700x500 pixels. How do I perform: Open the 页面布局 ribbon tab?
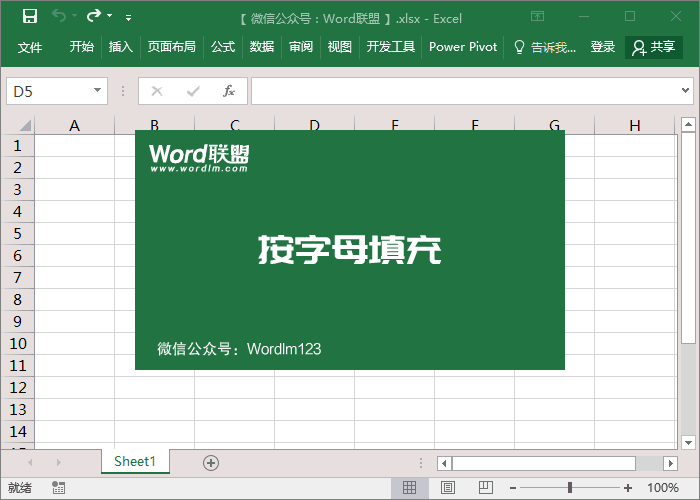tap(172, 47)
